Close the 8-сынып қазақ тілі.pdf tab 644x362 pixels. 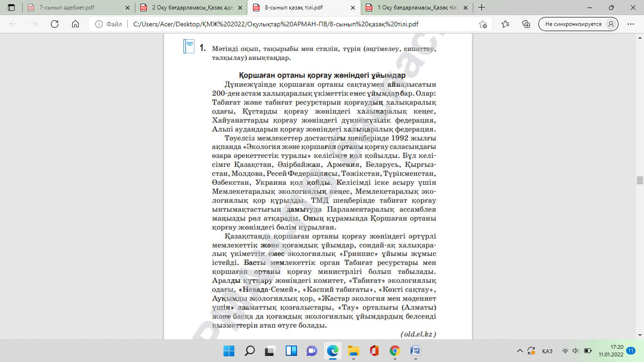pyautogui.click(x=353, y=8)
